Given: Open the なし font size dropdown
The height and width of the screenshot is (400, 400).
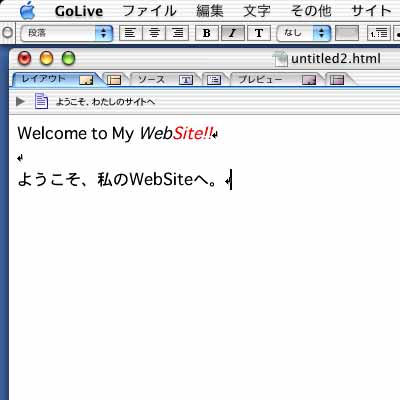Looking at the screenshot, I should click(304, 33).
